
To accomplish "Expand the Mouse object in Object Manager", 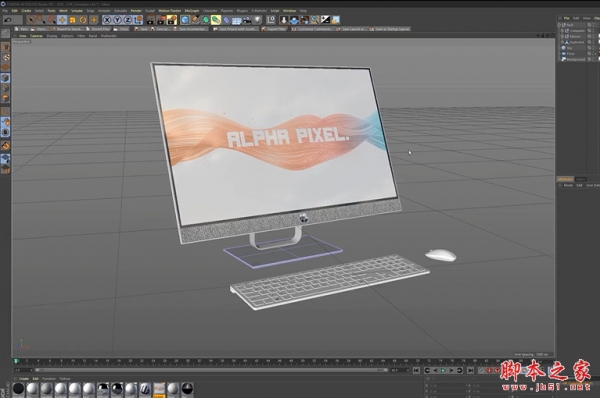I will 562,36.
